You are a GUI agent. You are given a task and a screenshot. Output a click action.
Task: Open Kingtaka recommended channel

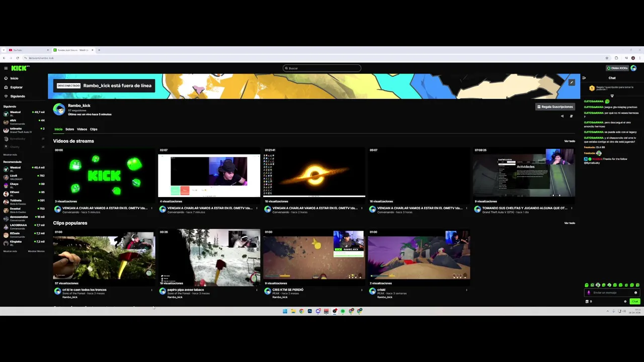point(24,243)
